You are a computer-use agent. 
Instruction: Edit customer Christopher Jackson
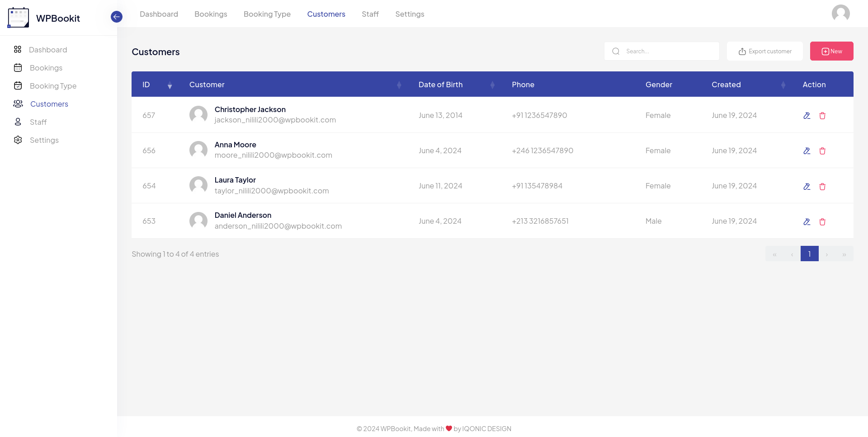[807, 116]
